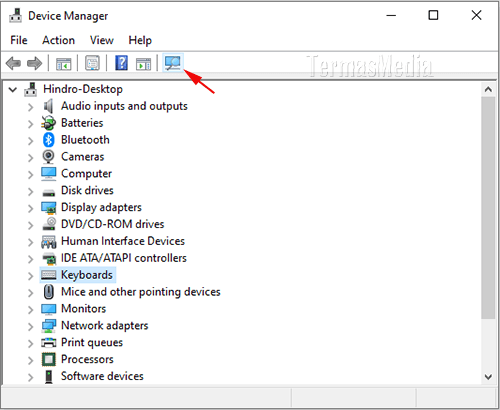The image size is (500, 410).
Task: Click the scrollbar down arrow
Action: 488,377
